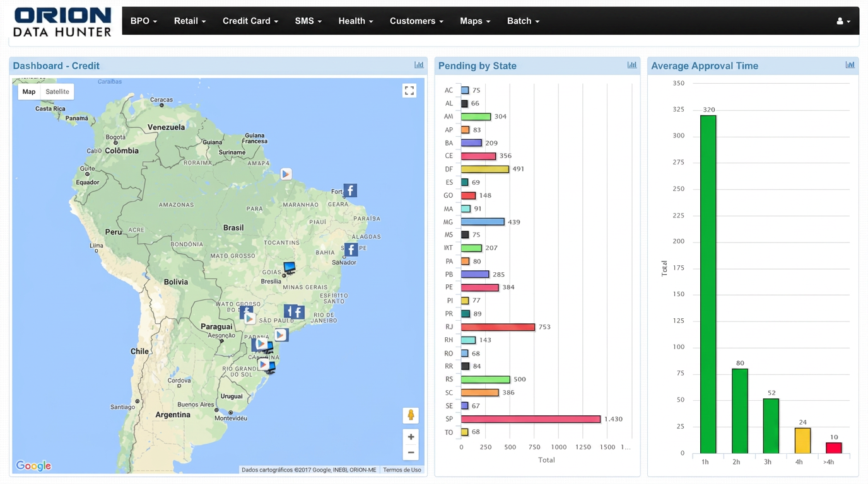Screen dimensions: 868x484
Task: Click the x-axis 'Total' label under Pending chart
Action: tap(546, 460)
